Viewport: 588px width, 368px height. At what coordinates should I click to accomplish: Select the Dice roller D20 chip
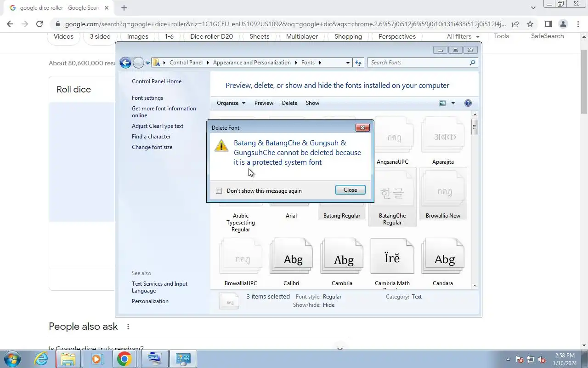coord(211,36)
